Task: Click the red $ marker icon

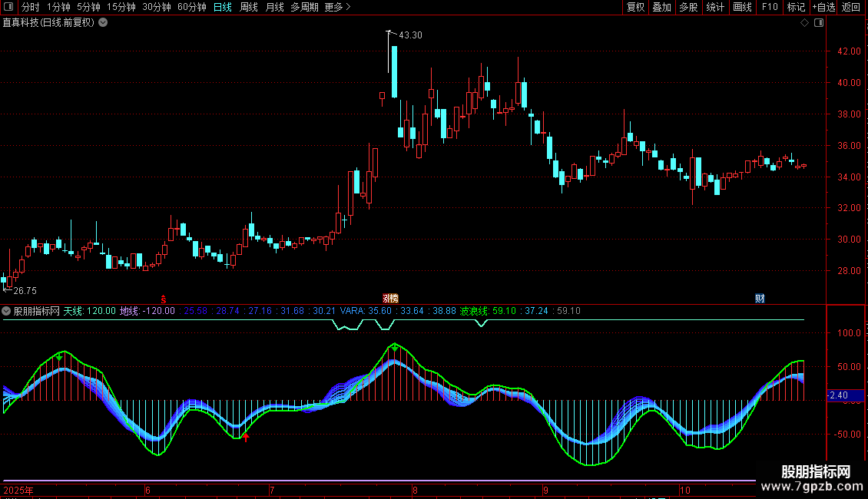Action: [x=163, y=298]
